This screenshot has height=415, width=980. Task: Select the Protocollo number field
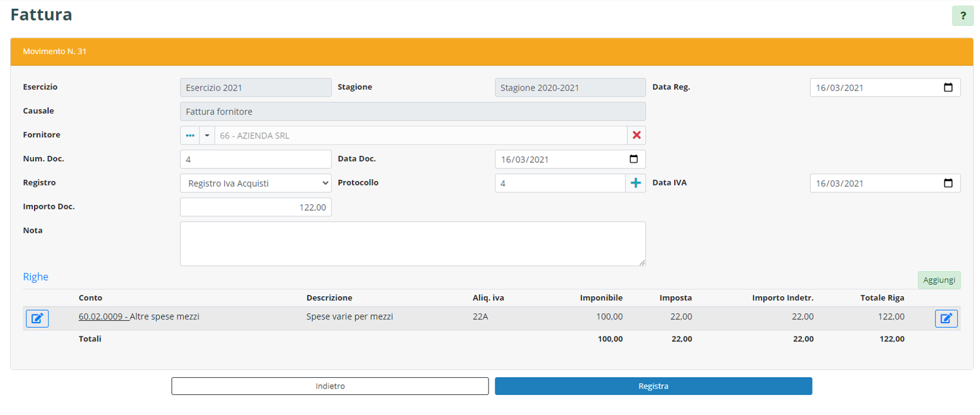[560, 183]
